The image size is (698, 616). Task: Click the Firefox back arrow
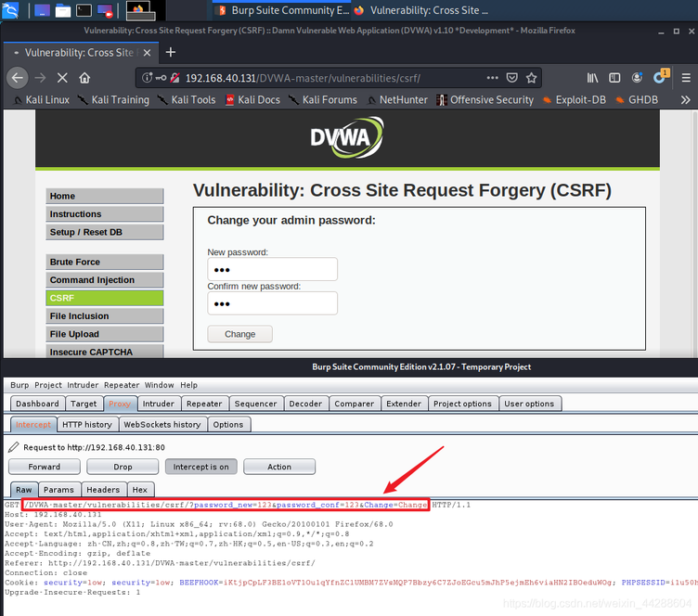[18, 78]
